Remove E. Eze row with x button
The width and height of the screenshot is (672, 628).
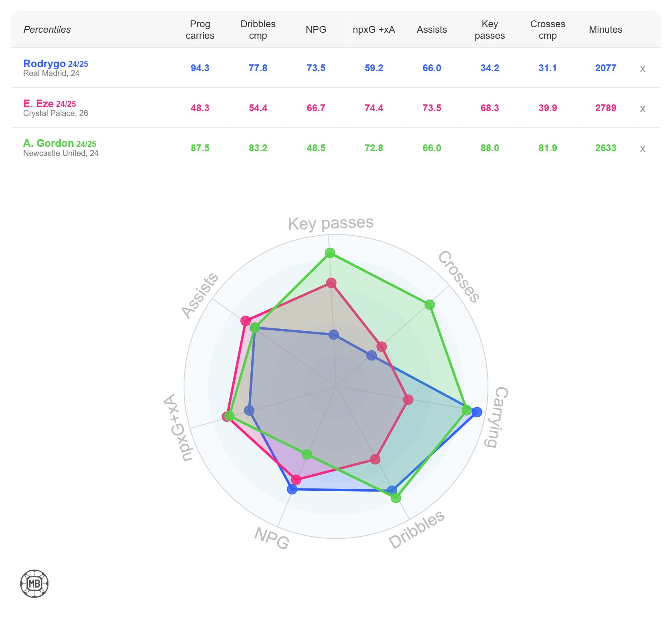pyautogui.click(x=642, y=108)
